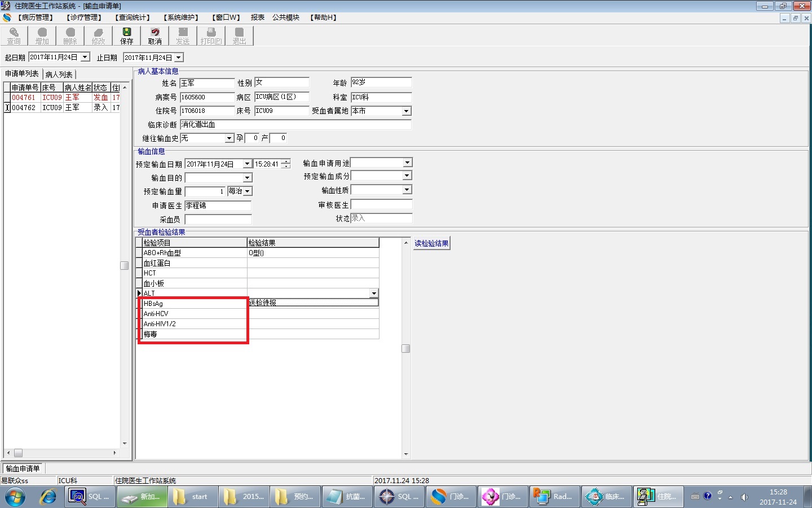This screenshot has height=508, width=812.
Task: Click the volume icon in the system tray
Action: pyautogui.click(x=744, y=497)
